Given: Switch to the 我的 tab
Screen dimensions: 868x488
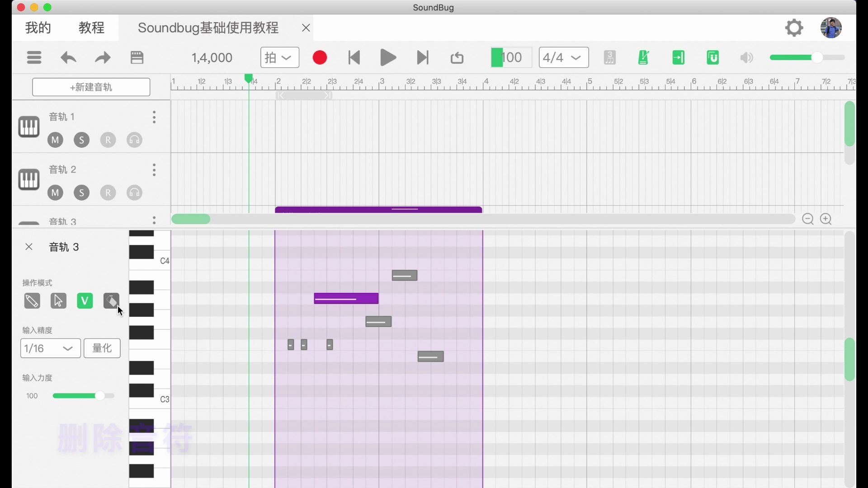Looking at the screenshot, I should point(38,28).
